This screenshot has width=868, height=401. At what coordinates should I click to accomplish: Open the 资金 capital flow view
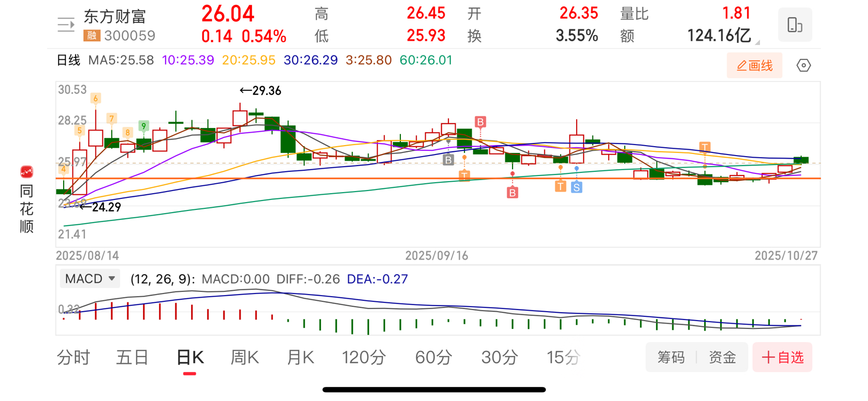(x=722, y=357)
